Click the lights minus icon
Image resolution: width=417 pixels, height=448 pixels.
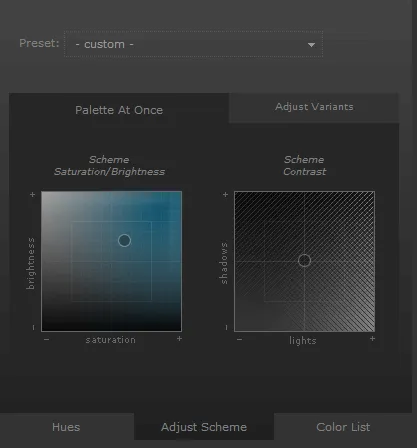coord(240,339)
